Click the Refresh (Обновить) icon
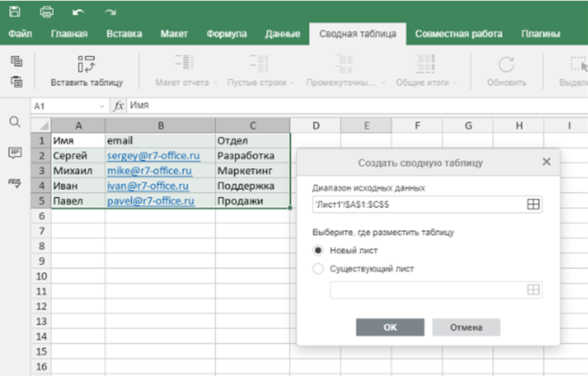 (x=506, y=64)
